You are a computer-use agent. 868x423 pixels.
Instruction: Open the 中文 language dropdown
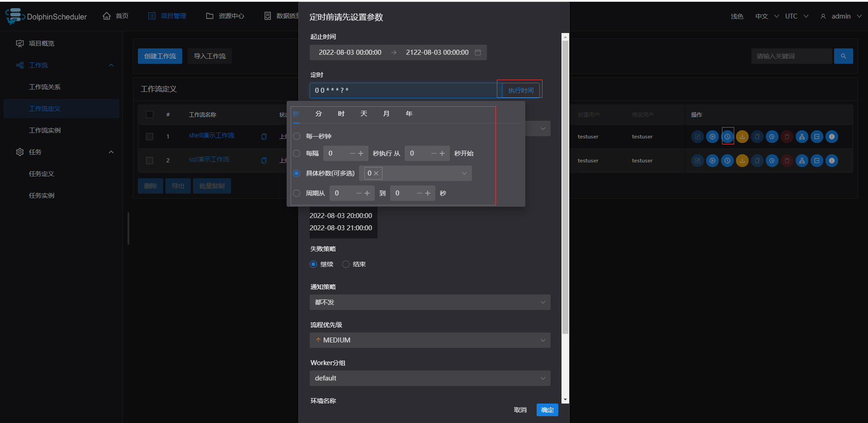point(767,16)
